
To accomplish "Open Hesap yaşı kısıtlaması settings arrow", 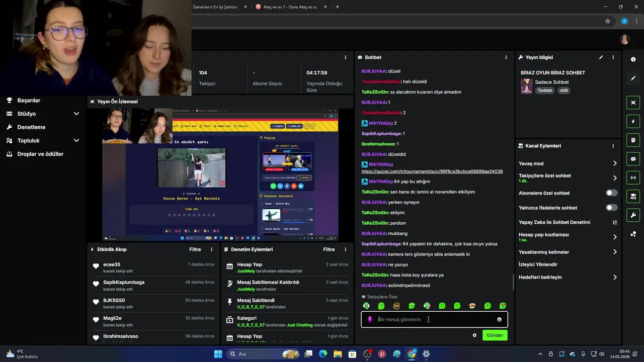I will [615, 237].
